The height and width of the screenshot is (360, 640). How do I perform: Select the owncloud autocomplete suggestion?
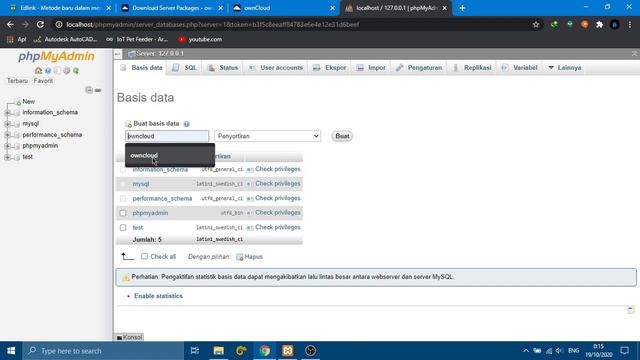coord(170,156)
